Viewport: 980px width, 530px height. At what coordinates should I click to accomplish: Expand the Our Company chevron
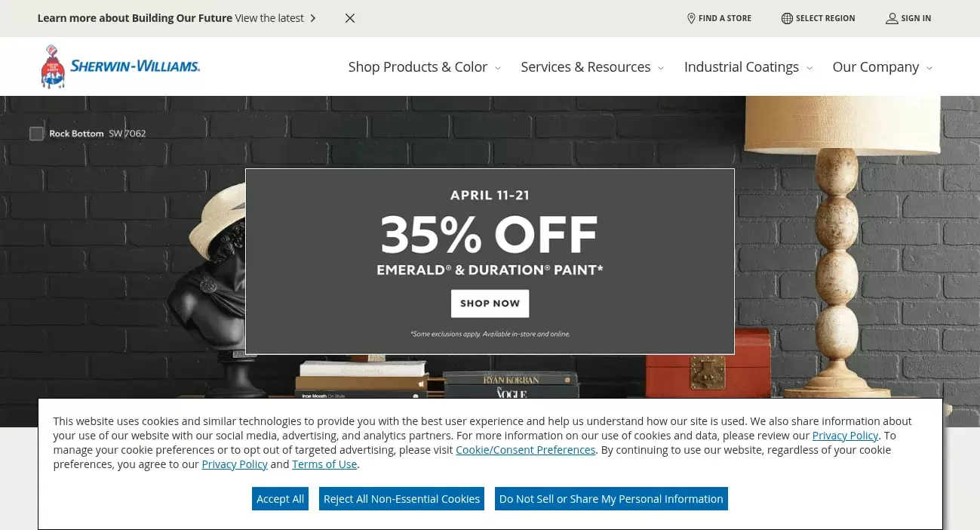click(929, 68)
